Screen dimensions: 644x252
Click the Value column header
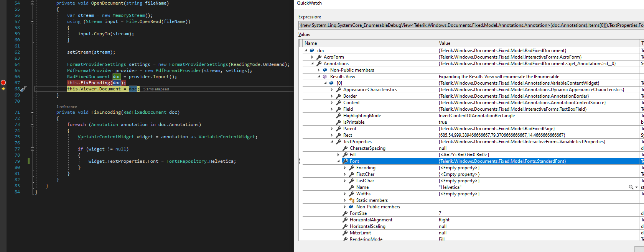tap(445, 43)
